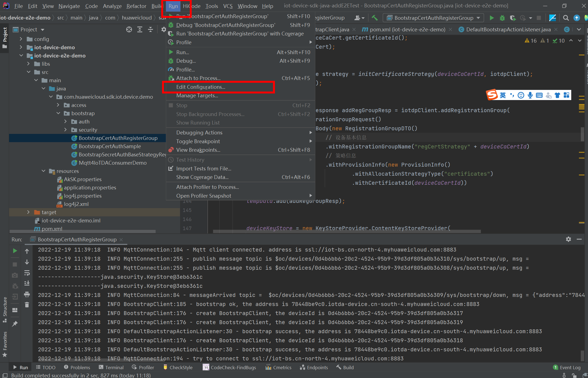
Task: Click the emoji icon in the Sogou toolbar
Action: click(x=521, y=95)
